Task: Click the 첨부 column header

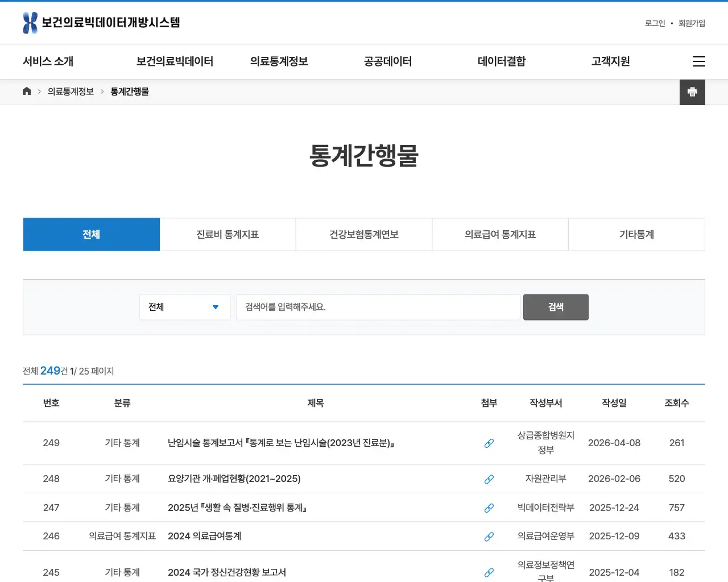Action: click(489, 403)
